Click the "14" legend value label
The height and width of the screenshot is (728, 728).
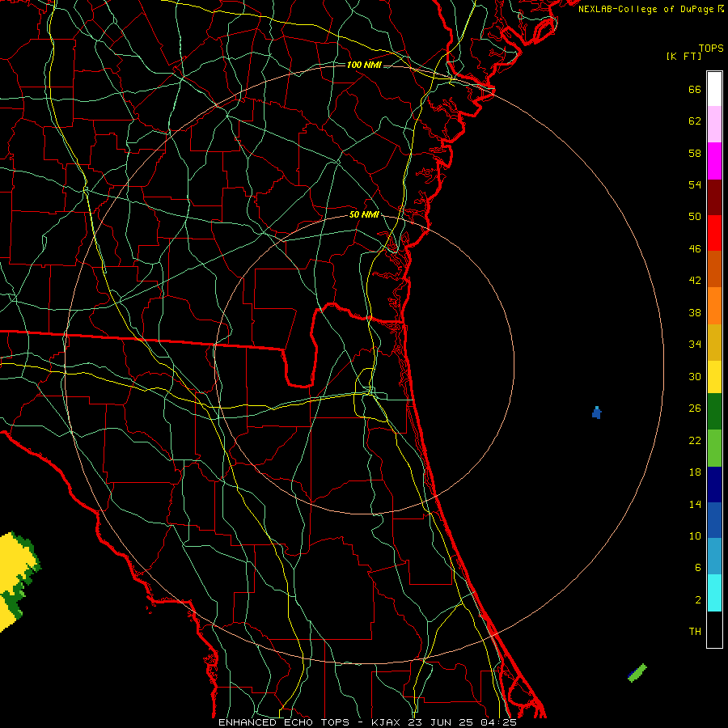(695, 504)
